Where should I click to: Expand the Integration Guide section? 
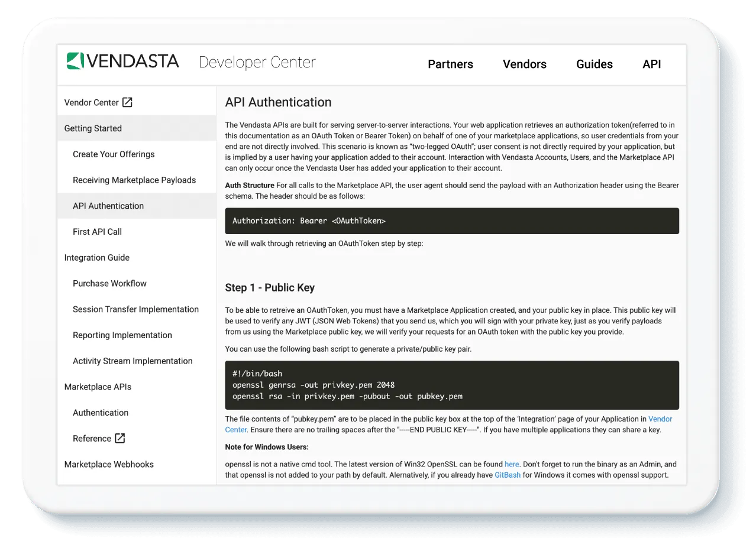click(x=96, y=257)
